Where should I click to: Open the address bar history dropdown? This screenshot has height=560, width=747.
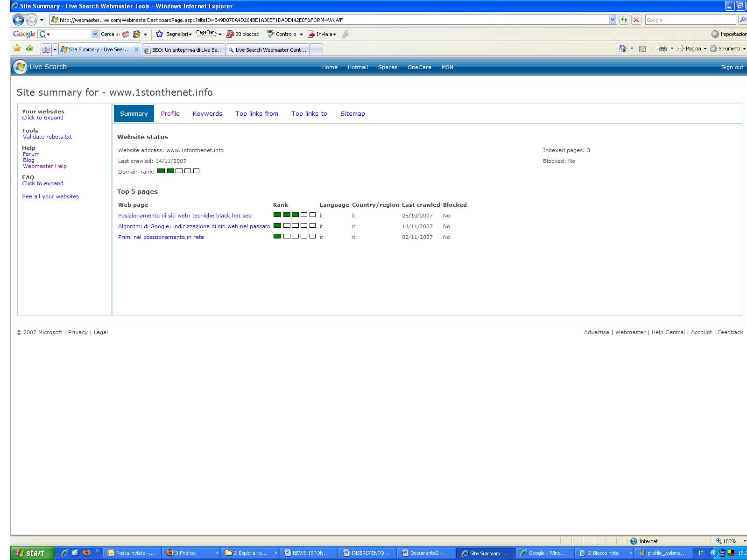tap(613, 20)
